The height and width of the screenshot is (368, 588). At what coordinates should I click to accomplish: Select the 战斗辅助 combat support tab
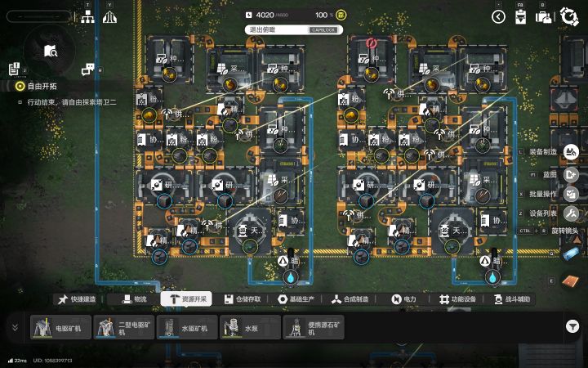512,299
